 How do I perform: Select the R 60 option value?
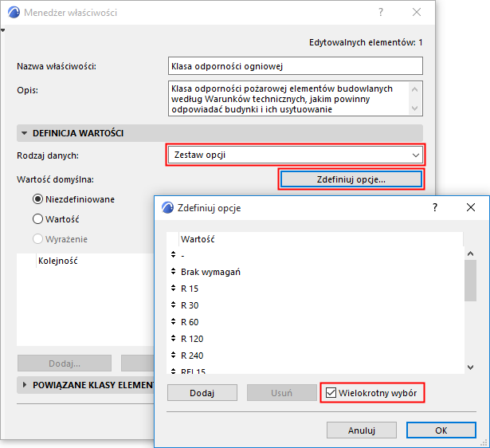(190, 322)
